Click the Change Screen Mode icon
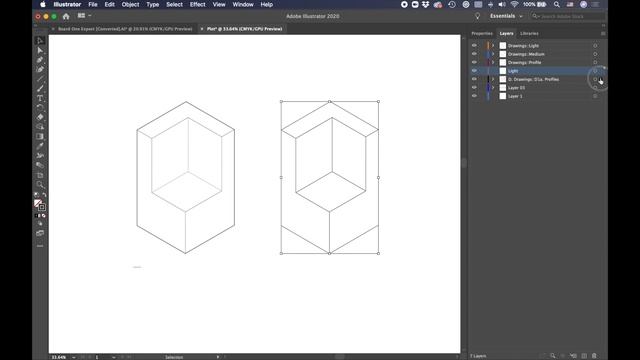Viewport: 640px width, 360px height. point(40,233)
